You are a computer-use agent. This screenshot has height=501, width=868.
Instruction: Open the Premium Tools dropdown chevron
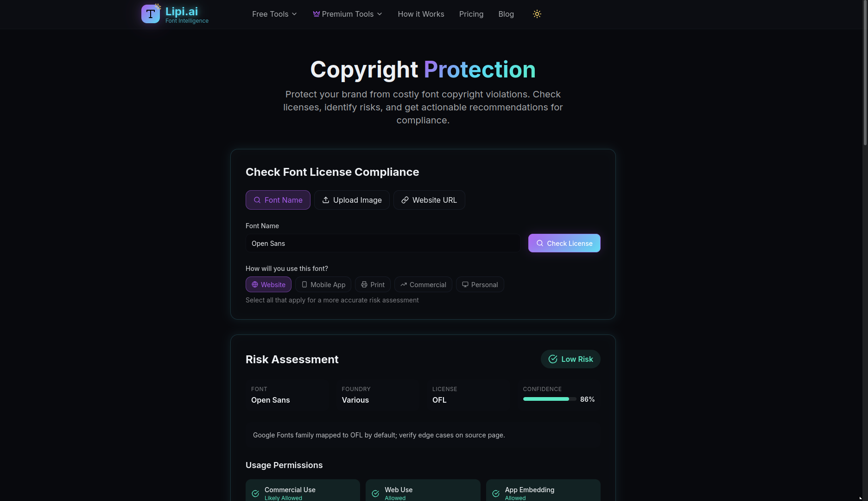pyautogui.click(x=380, y=14)
